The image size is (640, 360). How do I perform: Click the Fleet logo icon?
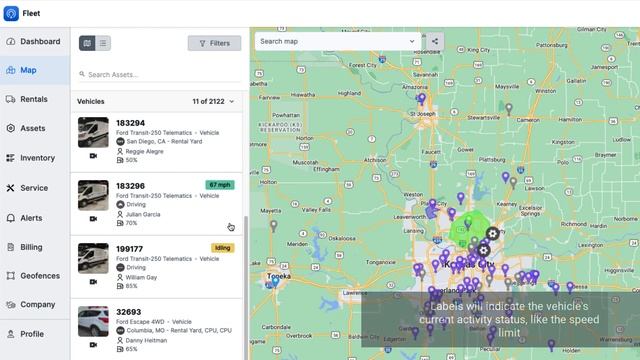11,13
